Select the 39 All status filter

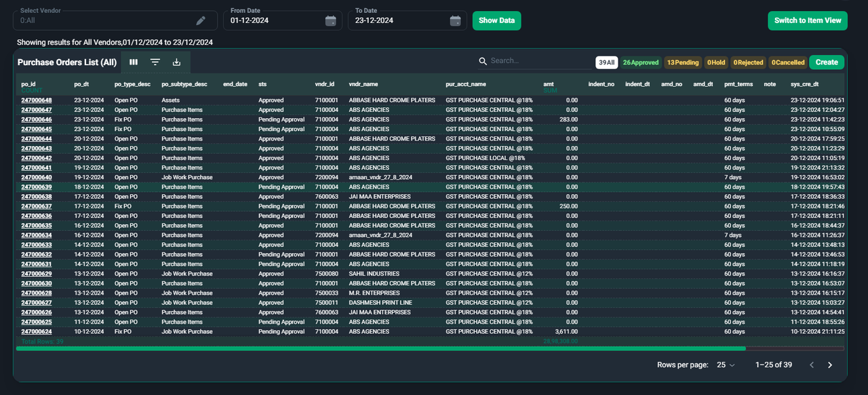(x=606, y=62)
